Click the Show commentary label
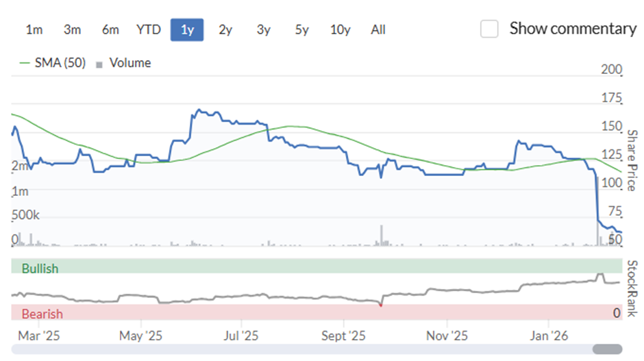 coord(573,29)
